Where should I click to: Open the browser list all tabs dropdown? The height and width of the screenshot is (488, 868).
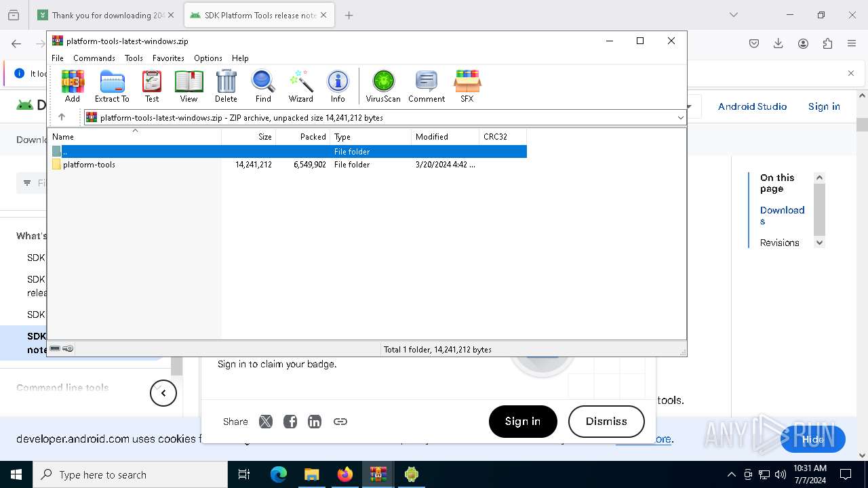click(x=733, y=15)
